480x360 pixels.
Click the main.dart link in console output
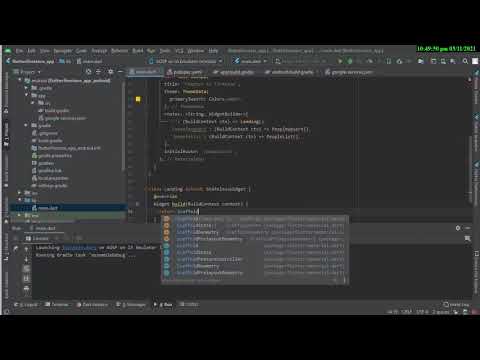click(x=79, y=248)
